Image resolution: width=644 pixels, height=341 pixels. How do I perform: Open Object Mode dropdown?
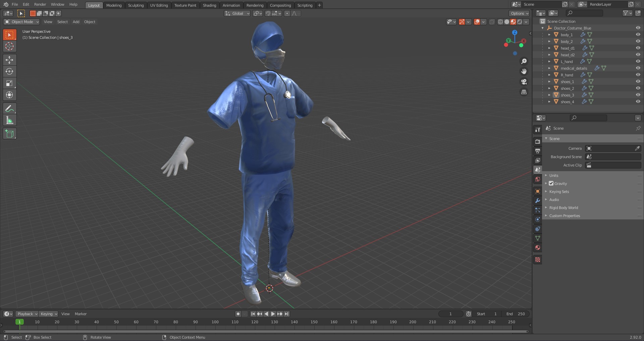[21, 22]
